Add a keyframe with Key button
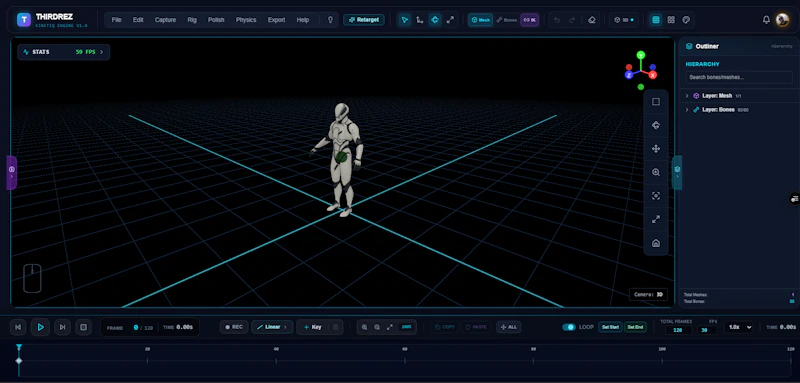The height and width of the screenshot is (383, 800). 313,327
